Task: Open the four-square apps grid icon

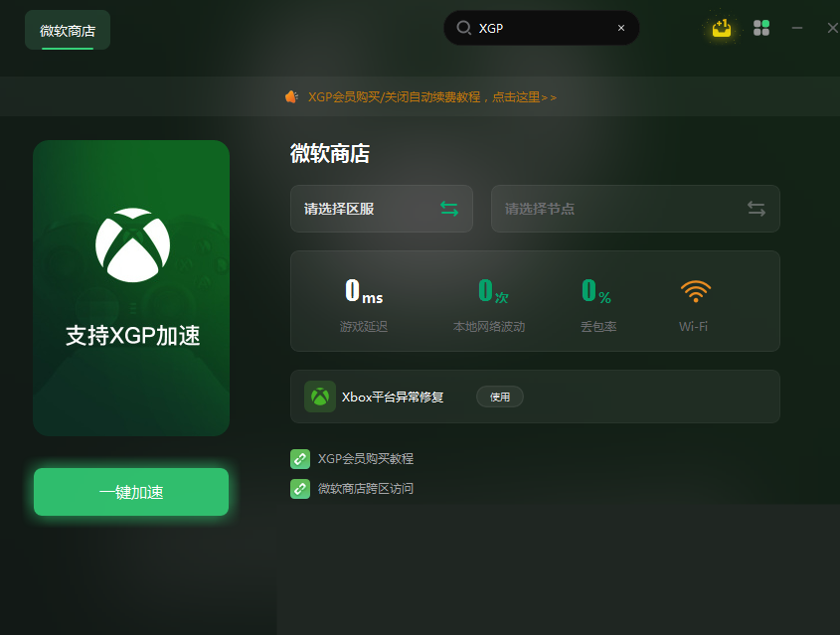Action: coord(761,28)
